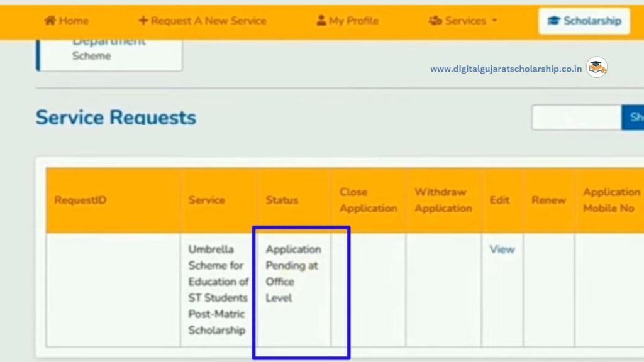Screen dimensions: 644x362
Task: Switch to the Scholarship tab
Action: 584,19
